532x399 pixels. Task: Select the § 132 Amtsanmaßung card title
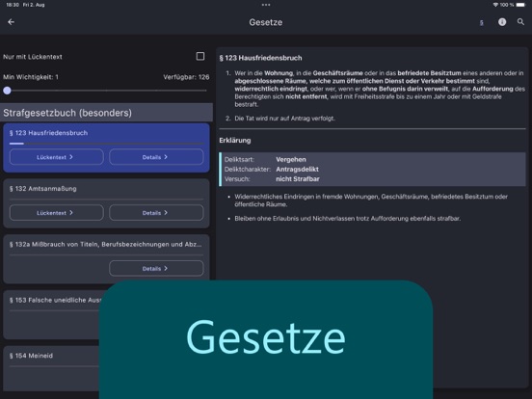[42, 189]
